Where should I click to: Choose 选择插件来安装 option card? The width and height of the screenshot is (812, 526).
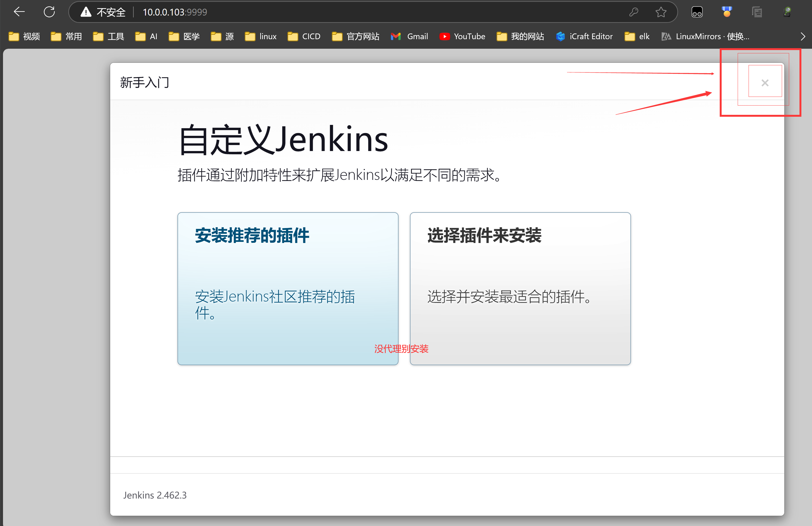pyautogui.click(x=520, y=289)
